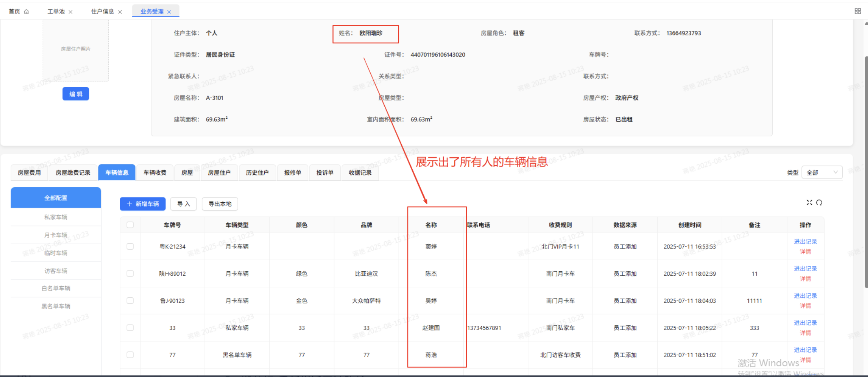The width and height of the screenshot is (868, 377).
Task: Filter by 月卡车辆 in left list
Action: (56, 235)
